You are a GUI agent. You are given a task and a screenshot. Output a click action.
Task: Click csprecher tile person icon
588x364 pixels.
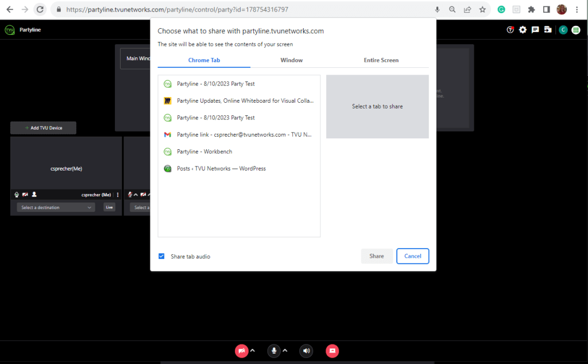(34, 195)
